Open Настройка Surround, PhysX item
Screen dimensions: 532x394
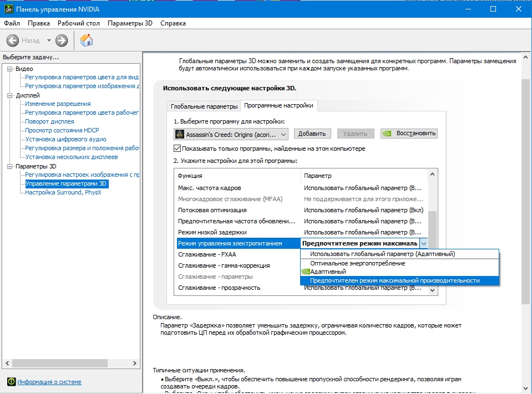click(63, 192)
